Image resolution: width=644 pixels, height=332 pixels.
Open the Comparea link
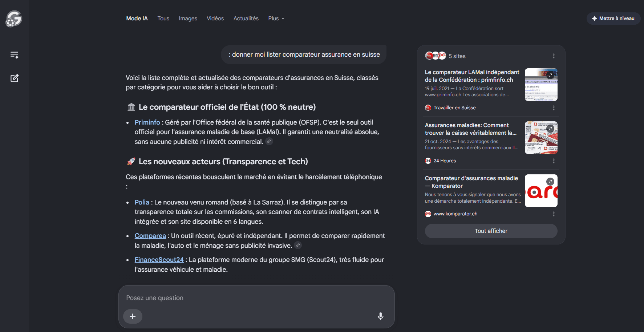point(150,236)
